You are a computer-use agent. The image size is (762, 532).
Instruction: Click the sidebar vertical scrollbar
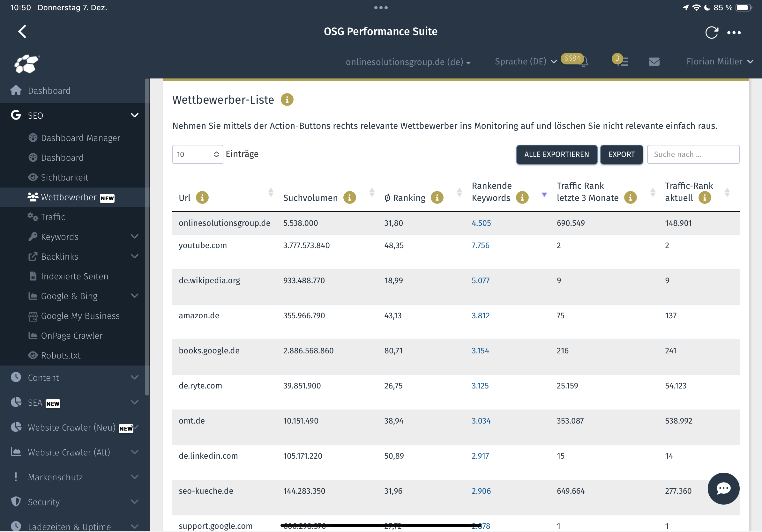[x=147, y=237]
